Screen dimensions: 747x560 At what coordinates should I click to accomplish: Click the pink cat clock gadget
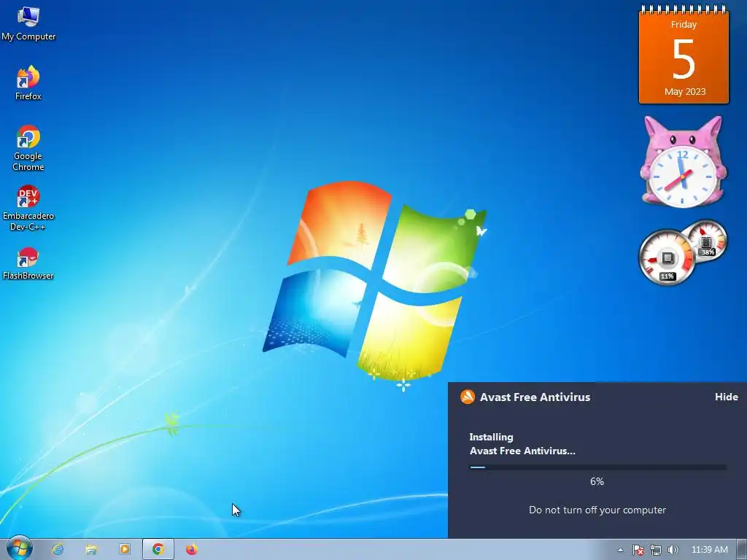[x=683, y=162]
